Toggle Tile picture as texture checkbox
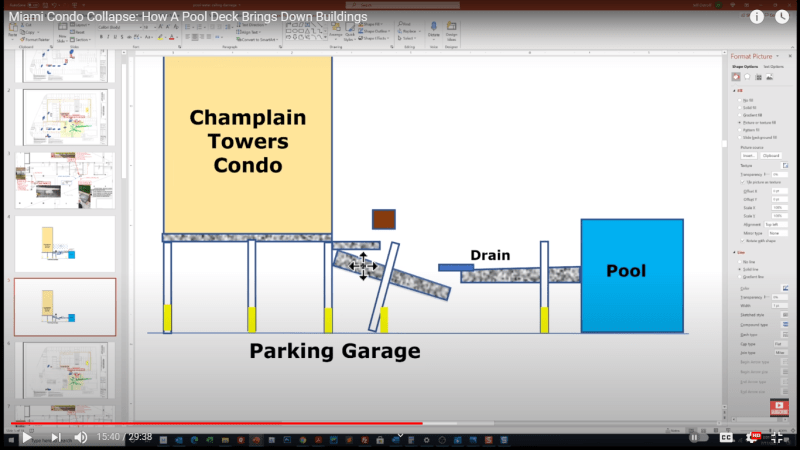Viewport: 800px width, 450px height. click(743, 182)
